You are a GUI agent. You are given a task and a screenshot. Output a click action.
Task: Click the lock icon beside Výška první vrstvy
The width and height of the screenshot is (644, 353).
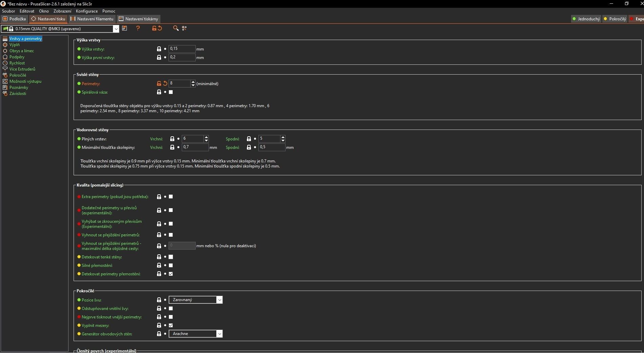pyautogui.click(x=159, y=57)
